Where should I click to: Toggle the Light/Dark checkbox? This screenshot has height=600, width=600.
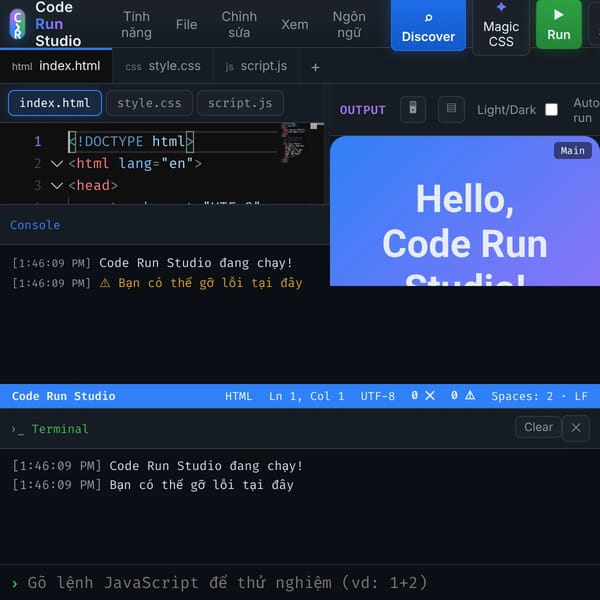(x=551, y=109)
